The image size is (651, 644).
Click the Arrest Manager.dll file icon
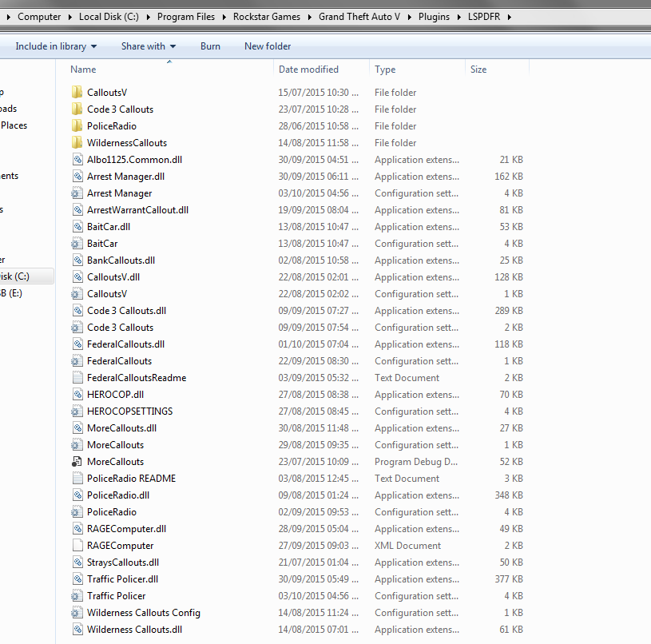(x=77, y=177)
